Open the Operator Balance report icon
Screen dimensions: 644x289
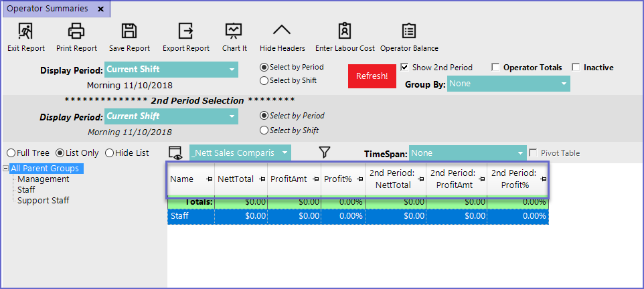408,31
